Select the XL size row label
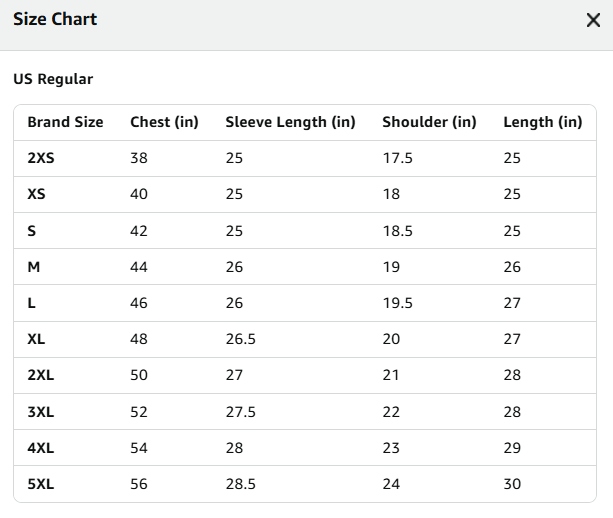The width and height of the screenshot is (613, 518). [x=36, y=339]
